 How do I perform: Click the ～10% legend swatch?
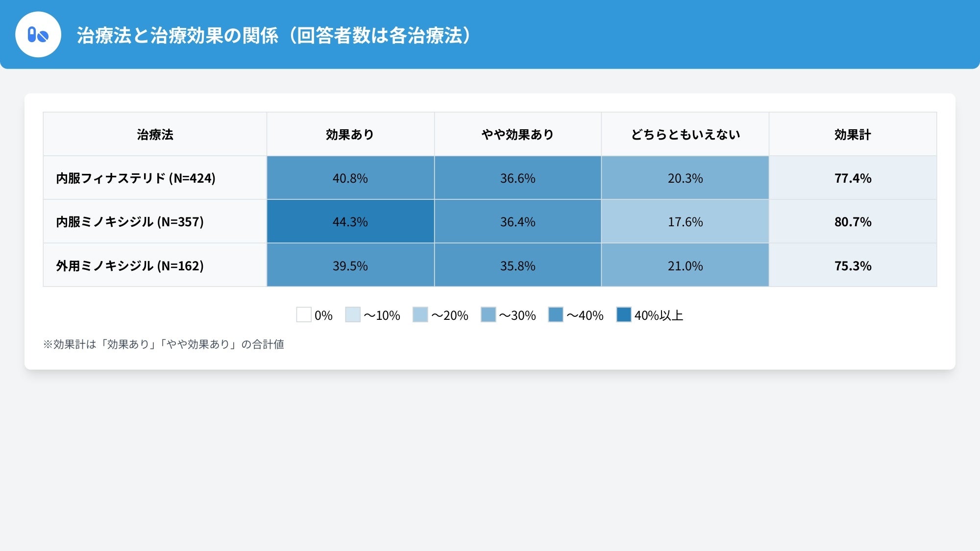[353, 314]
